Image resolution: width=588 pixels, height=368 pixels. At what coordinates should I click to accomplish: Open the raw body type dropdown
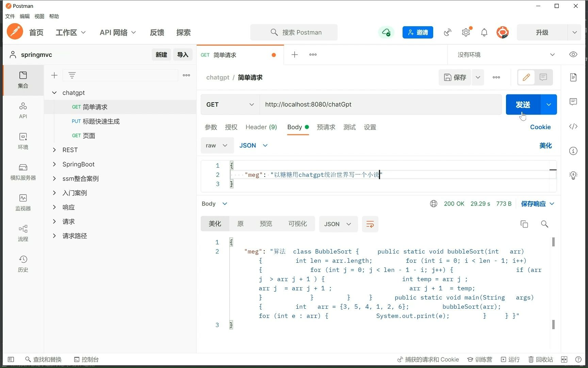[217, 145]
